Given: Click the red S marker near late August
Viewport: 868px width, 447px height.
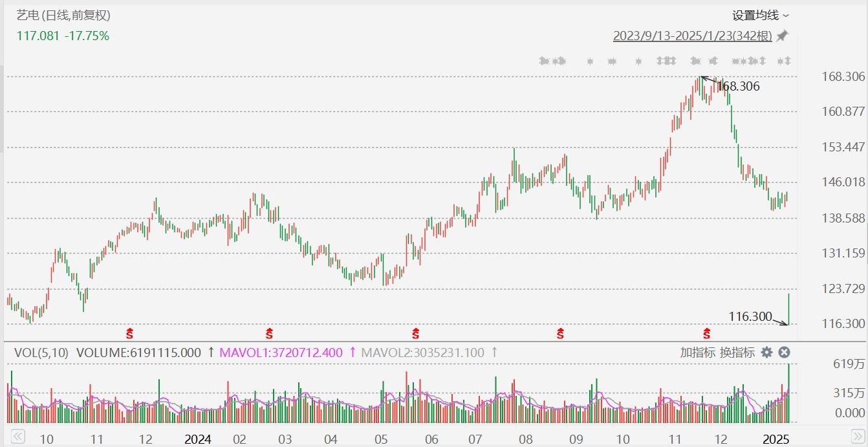Looking at the screenshot, I should 560,334.
